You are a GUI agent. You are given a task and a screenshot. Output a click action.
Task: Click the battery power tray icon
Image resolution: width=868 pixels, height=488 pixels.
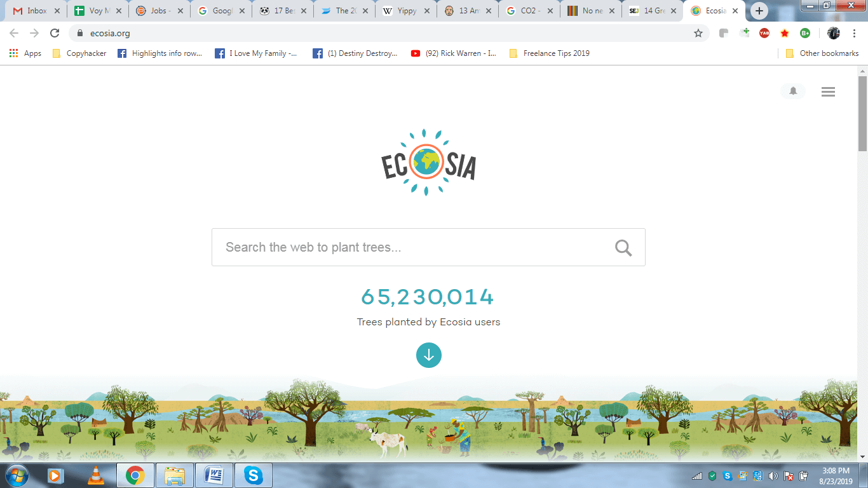(803, 475)
